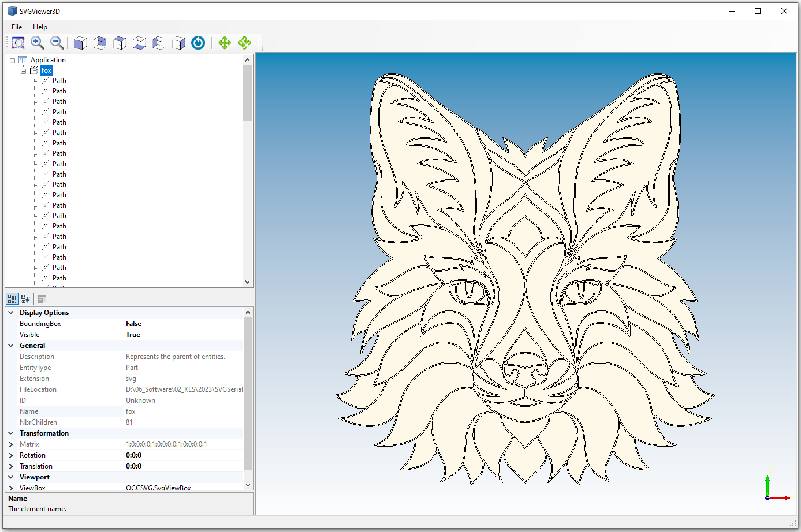Click the Zoom In magnifier icon
The width and height of the screenshot is (801, 532).
(x=38, y=43)
